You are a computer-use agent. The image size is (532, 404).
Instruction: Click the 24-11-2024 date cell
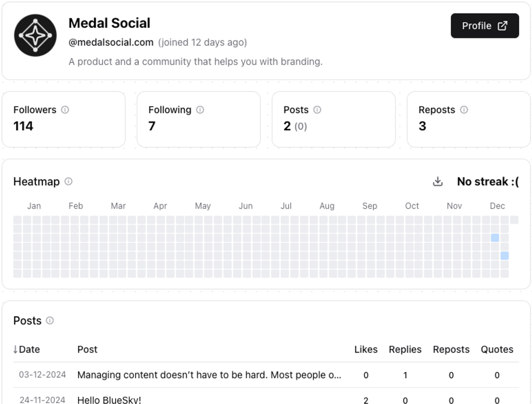pos(43,400)
